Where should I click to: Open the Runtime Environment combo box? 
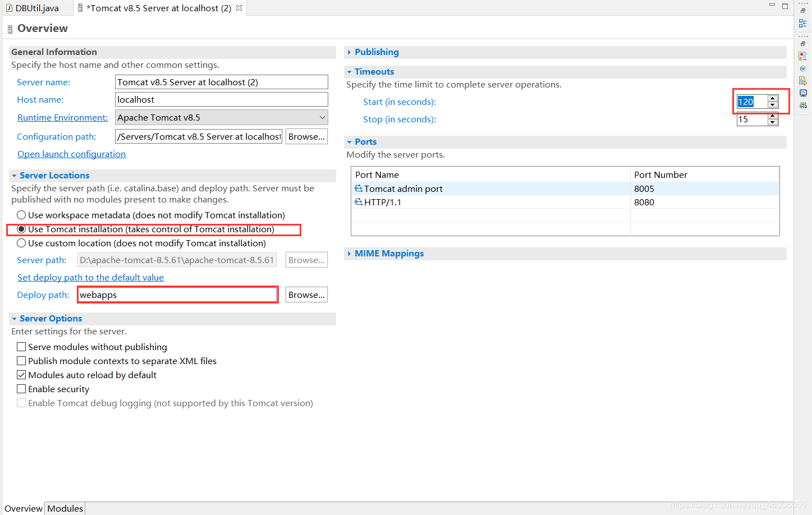click(x=221, y=117)
